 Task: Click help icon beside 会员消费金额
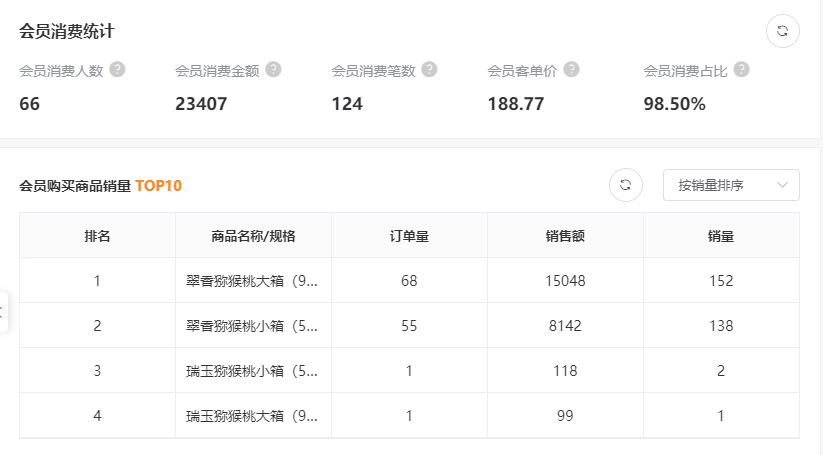[x=273, y=70]
